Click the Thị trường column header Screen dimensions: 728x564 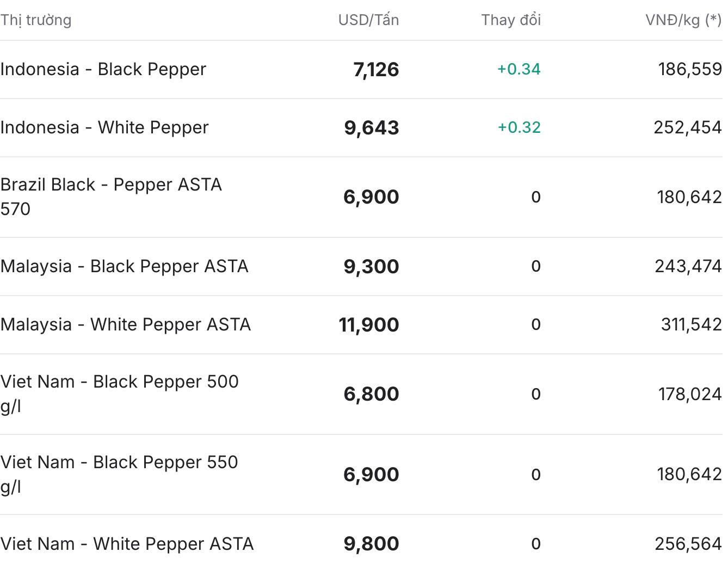[x=36, y=20]
